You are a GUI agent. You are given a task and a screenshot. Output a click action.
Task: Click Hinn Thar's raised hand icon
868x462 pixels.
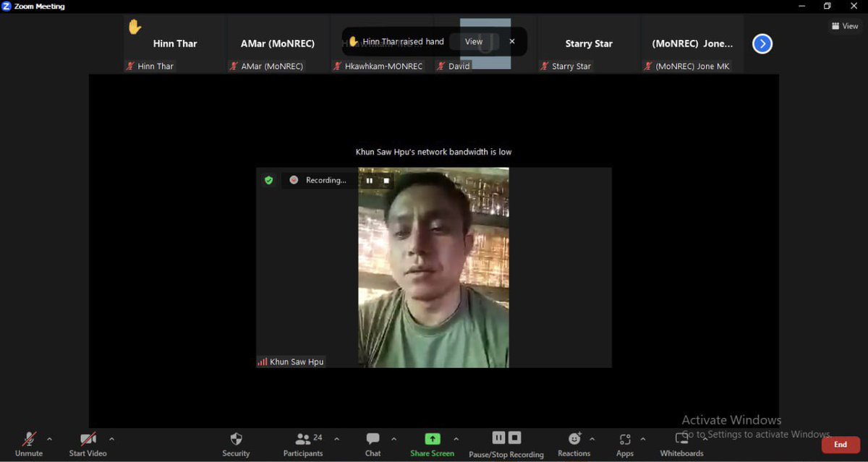pyautogui.click(x=135, y=27)
